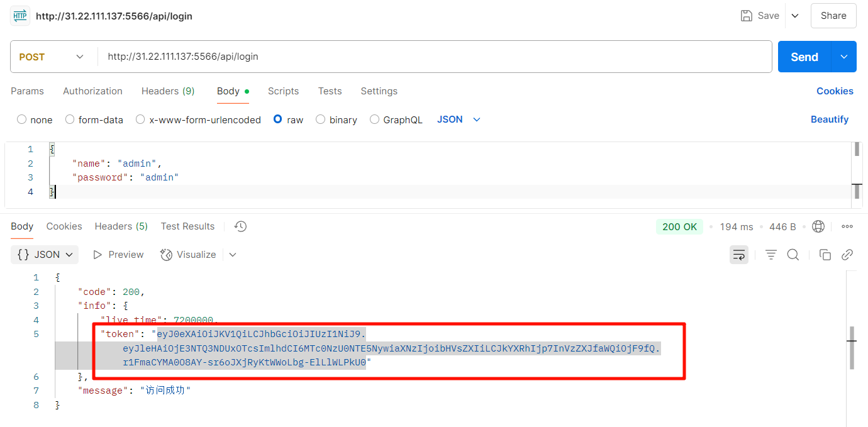Select the form-data radio option
This screenshot has width=868, height=427.
70,119
